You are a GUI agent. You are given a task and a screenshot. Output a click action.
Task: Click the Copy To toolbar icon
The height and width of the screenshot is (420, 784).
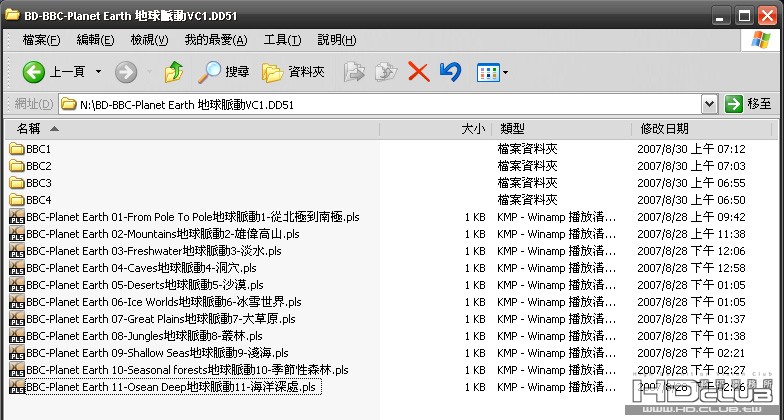[386, 72]
